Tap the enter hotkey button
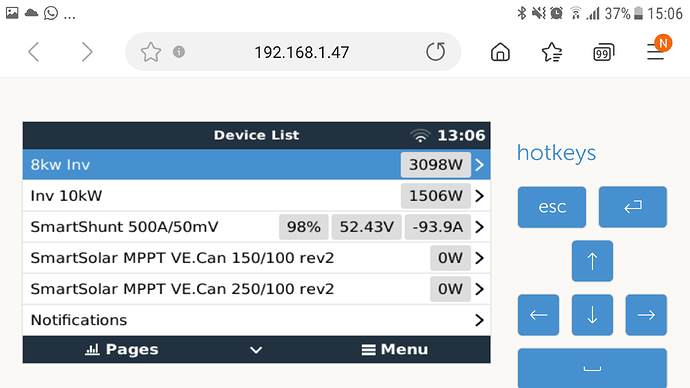Image resolution: width=690 pixels, height=388 pixels. pos(633,207)
